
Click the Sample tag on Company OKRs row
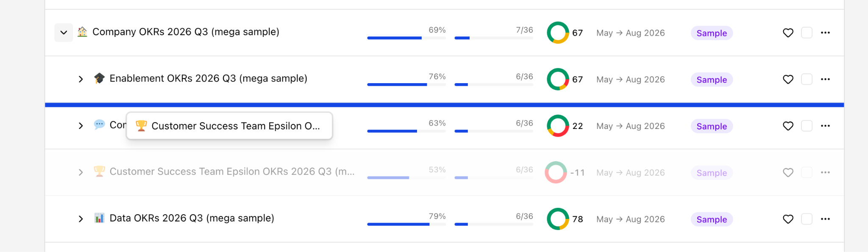point(712,33)
